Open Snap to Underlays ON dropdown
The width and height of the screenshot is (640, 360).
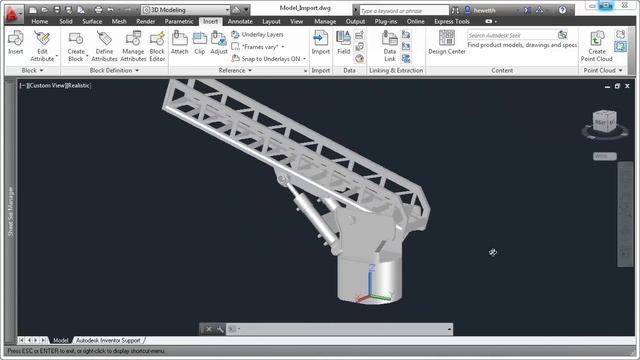coord(269,59)
